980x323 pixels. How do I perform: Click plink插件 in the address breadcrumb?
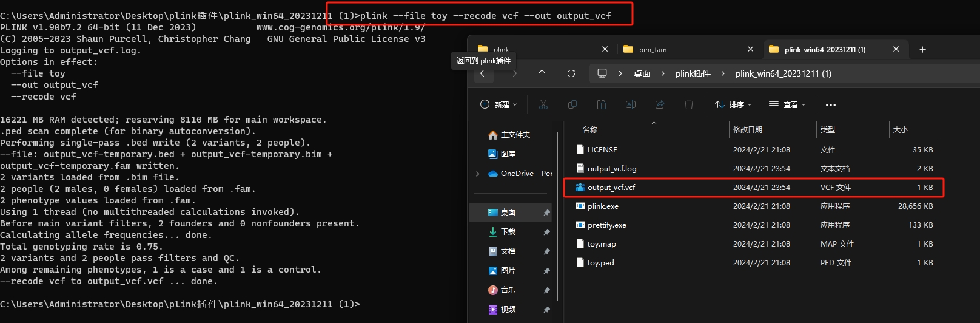click(693, 73)
